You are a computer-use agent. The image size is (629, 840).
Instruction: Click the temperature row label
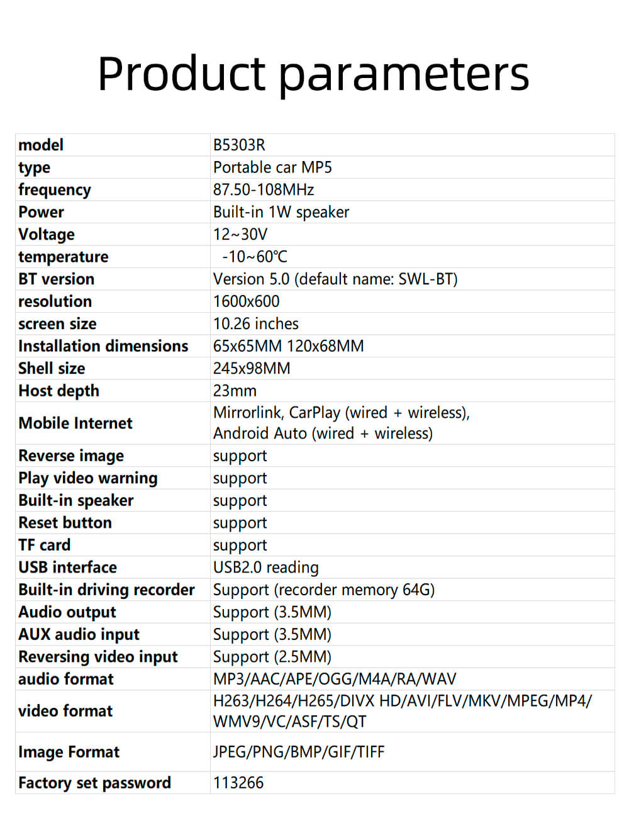tap(63, 257)
